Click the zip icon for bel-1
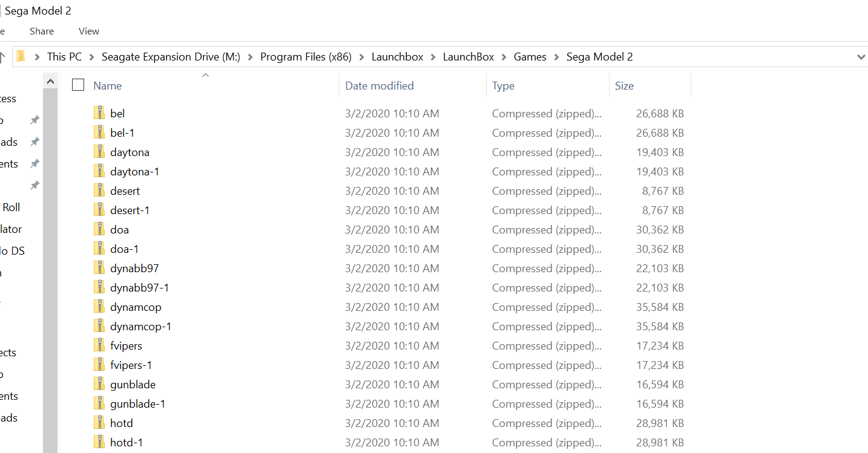Screen dimensions: 868x453 coord(99,132)
